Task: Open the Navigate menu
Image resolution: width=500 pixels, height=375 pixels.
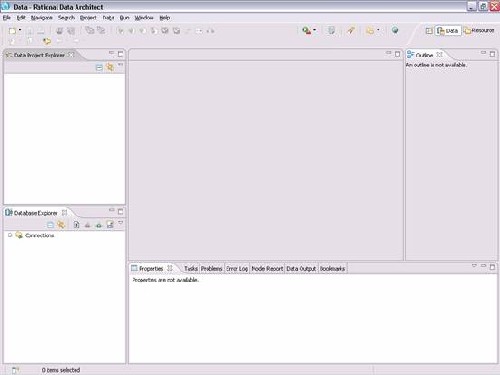Action: click(x=42, y=18)
